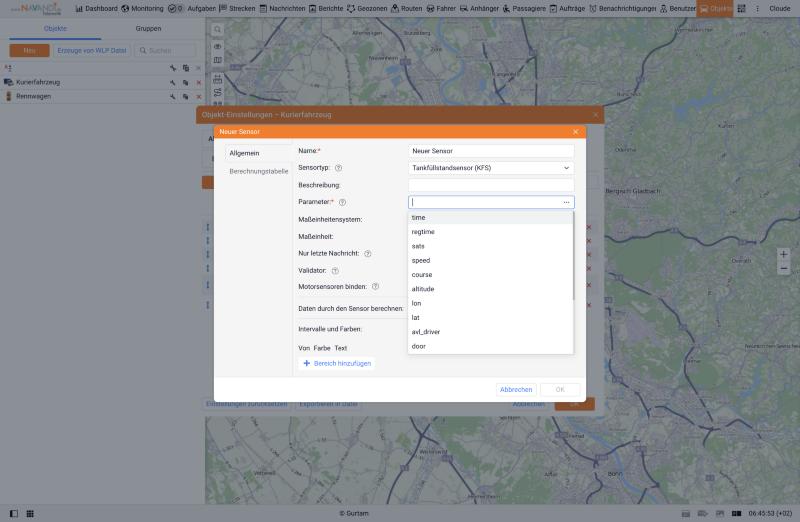Zoom out on the map
The height and width of the screenshot is (522, 800).
coord(784,268)
